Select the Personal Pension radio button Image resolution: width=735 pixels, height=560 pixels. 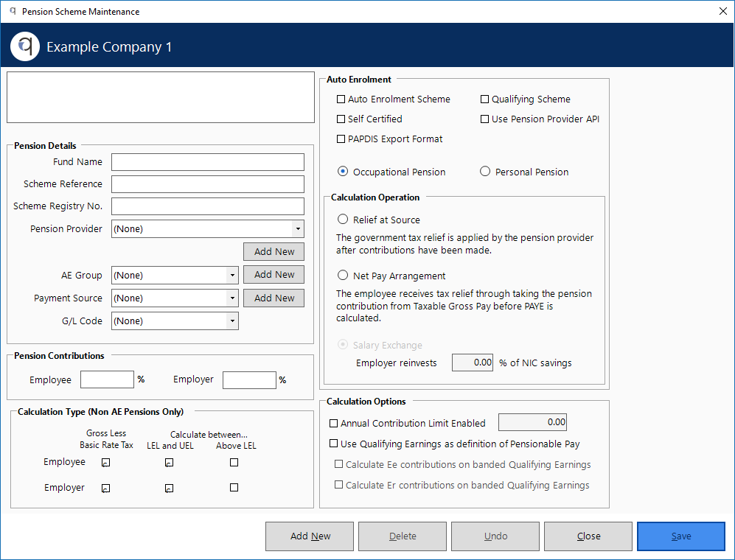[485, 172]
